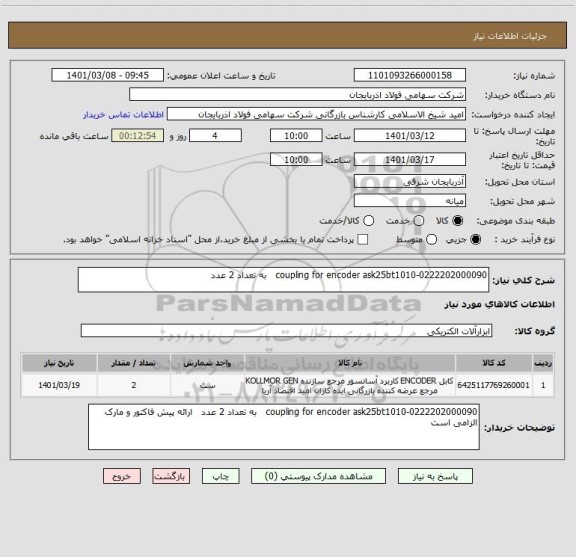Click the توضیحات خریدار notes text area
Screen dimensions: 576x557
coord(284,427)
